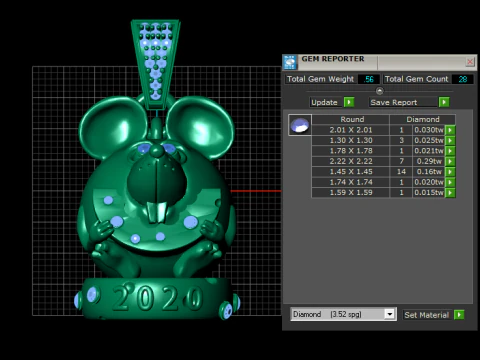Click green arrow in 2.01 X 2.01 row

[450, 130]
